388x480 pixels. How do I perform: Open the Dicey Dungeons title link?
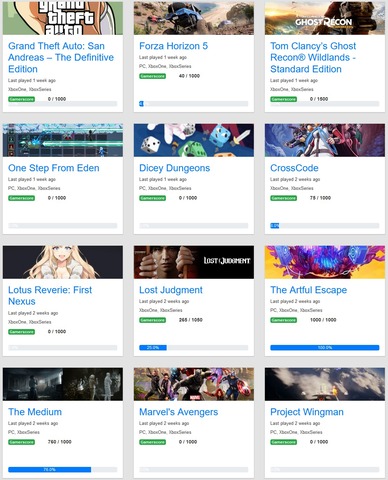[x=174, y=168]
